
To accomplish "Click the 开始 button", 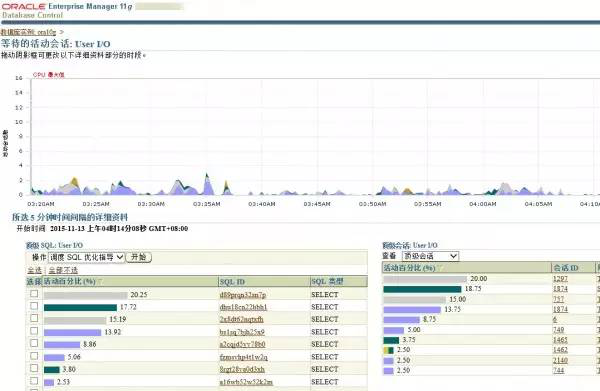I will tap(139, 257).
